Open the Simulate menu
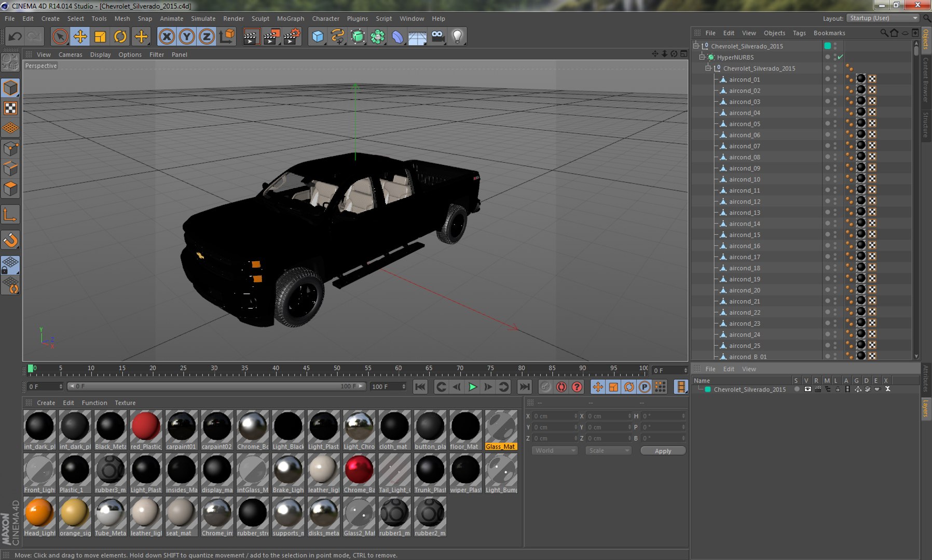Screen dimensions: 932x560 point(203,18)
